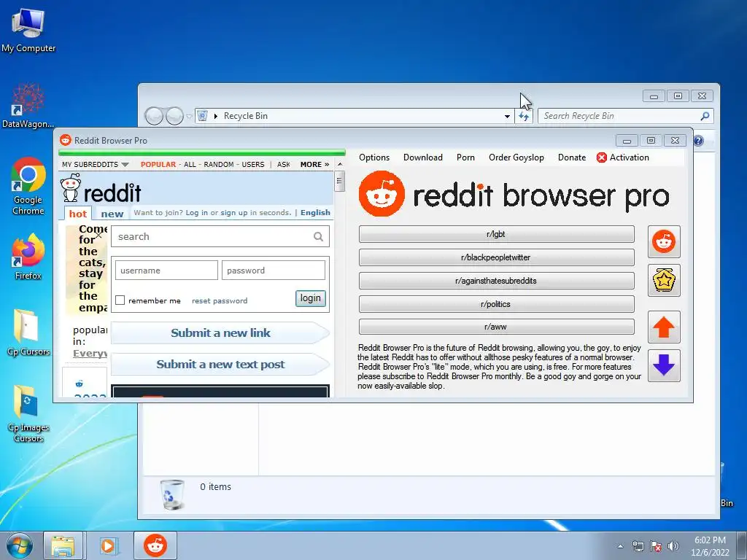Open Cp Images Cursors folder icon
747x560 pixels.
click(28, 413)
